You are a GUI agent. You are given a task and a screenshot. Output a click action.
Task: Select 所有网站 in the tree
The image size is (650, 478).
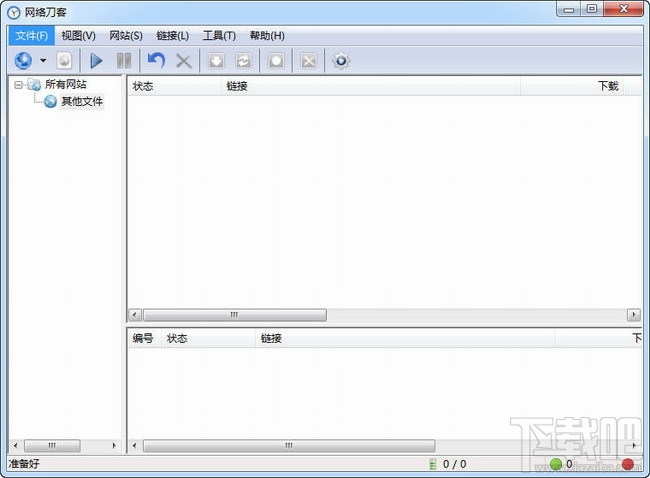(x=66, y=84)
